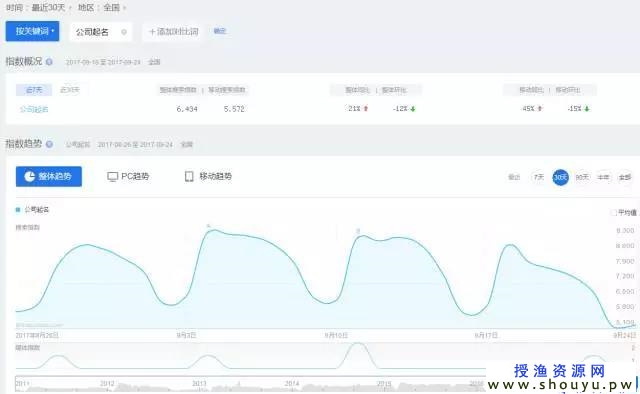Click the green down arrow beside -12%
This screenshot has height=394, width=640.
click(x=413, y=109)
